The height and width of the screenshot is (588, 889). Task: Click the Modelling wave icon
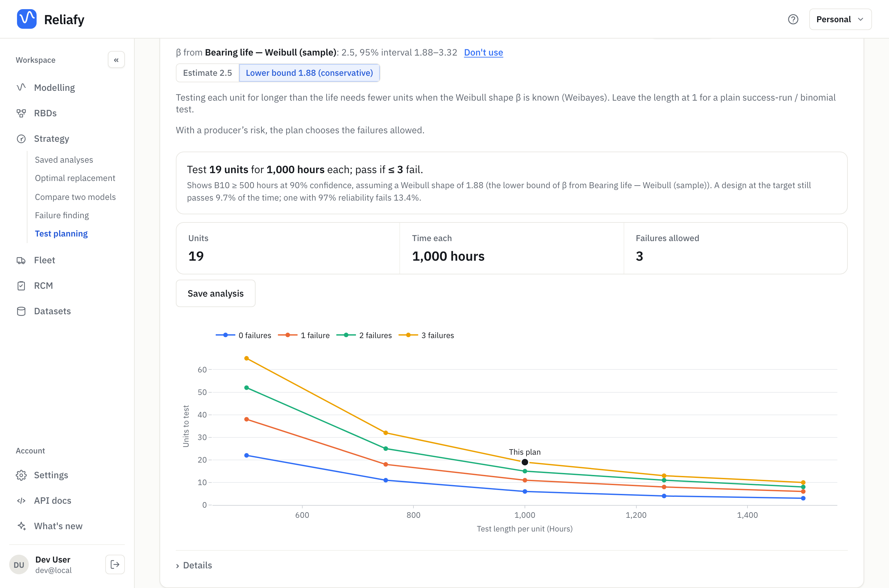(x=21, y=87)
